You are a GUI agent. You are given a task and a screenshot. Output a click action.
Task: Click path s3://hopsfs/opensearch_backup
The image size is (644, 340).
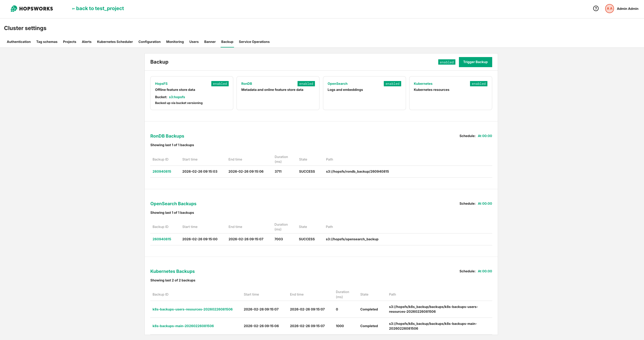(x=352, y=239)
